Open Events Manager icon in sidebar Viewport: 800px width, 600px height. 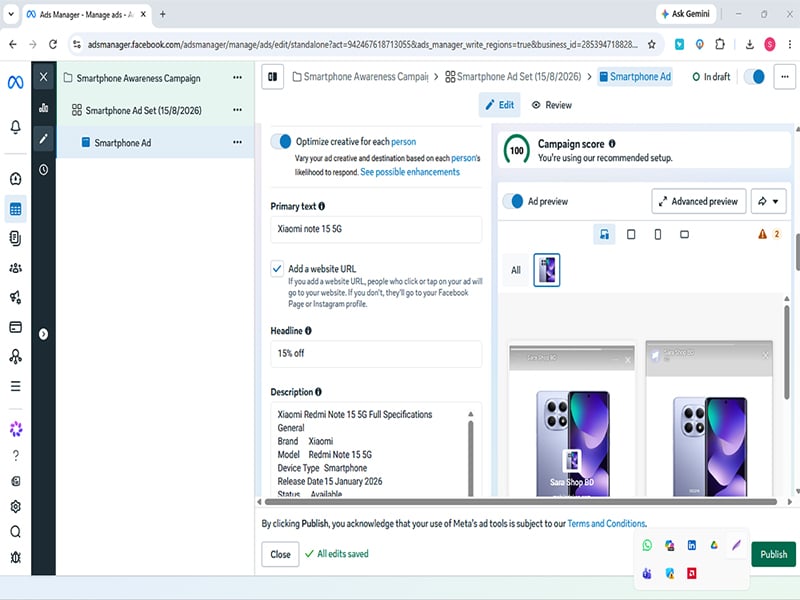(x=16, y=356)
